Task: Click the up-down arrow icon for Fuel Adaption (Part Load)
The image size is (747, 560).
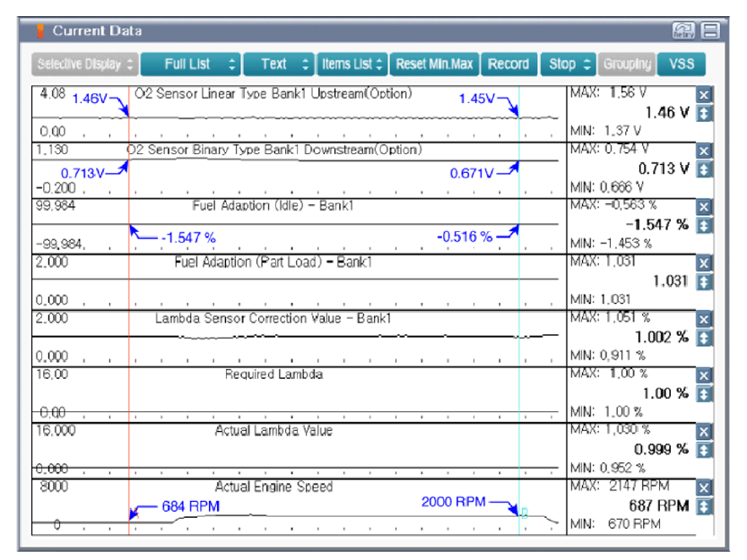Action: tap(704, 281)
